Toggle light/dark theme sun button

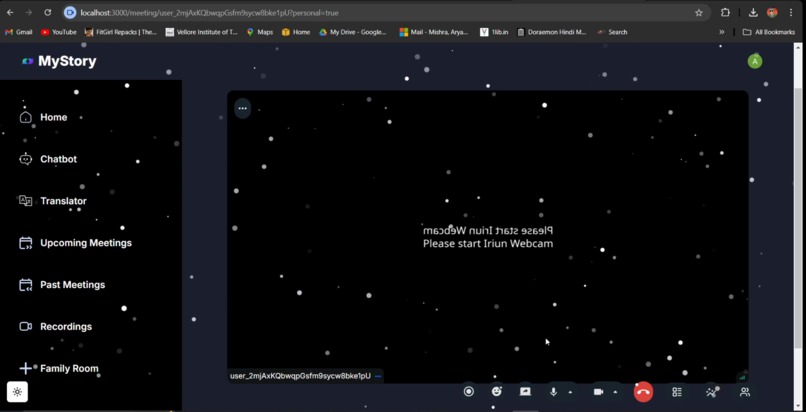click(17, 392)
